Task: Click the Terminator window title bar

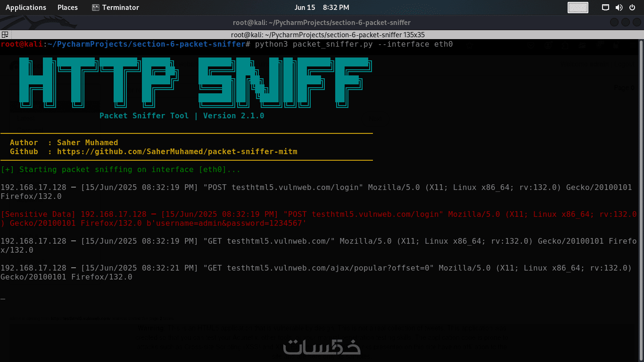Action: coord(322,22)
